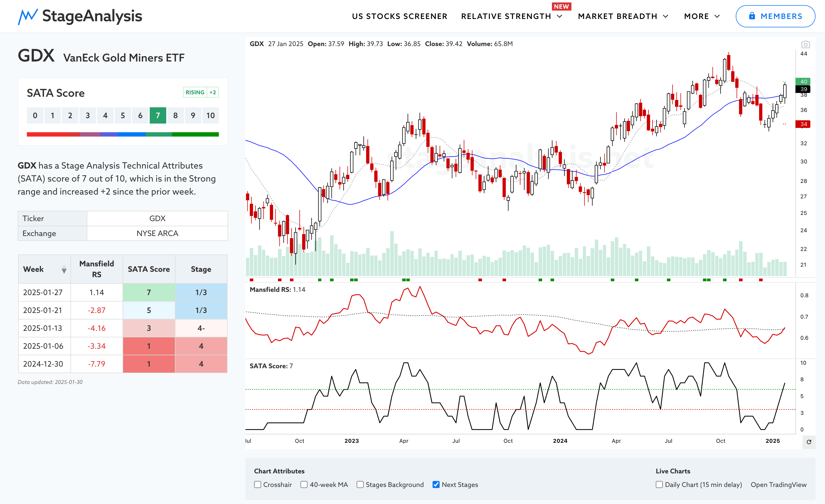Screen dimensions: 825x504
Task: Click the GDX ticker value cell
Action: tap(157, 218)
